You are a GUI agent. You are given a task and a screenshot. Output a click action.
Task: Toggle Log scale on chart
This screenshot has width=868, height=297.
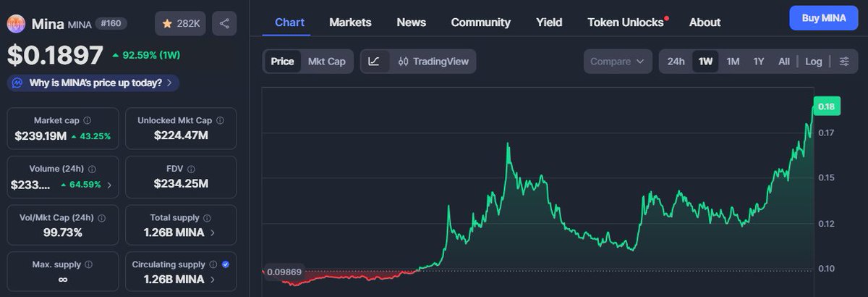[x=814, y=62]
